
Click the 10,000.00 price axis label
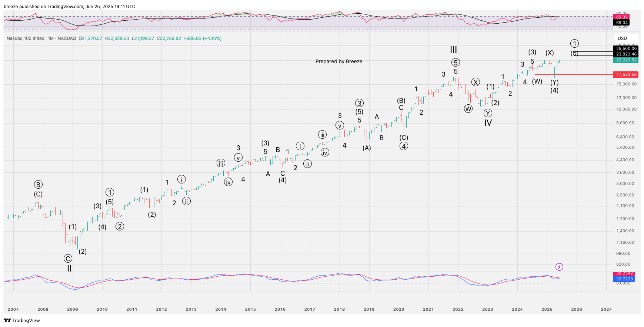[x=626, y=109]
